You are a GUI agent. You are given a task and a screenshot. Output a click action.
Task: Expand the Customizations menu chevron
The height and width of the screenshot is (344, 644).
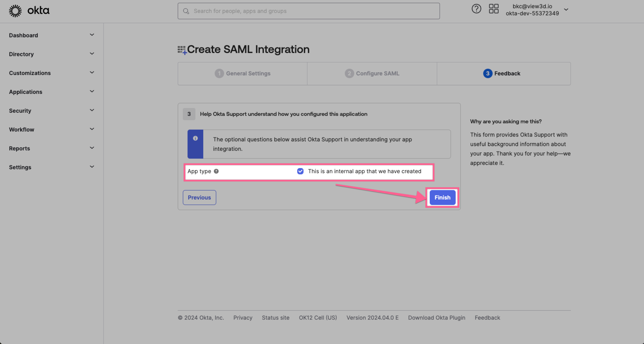[x=92, y=73]
